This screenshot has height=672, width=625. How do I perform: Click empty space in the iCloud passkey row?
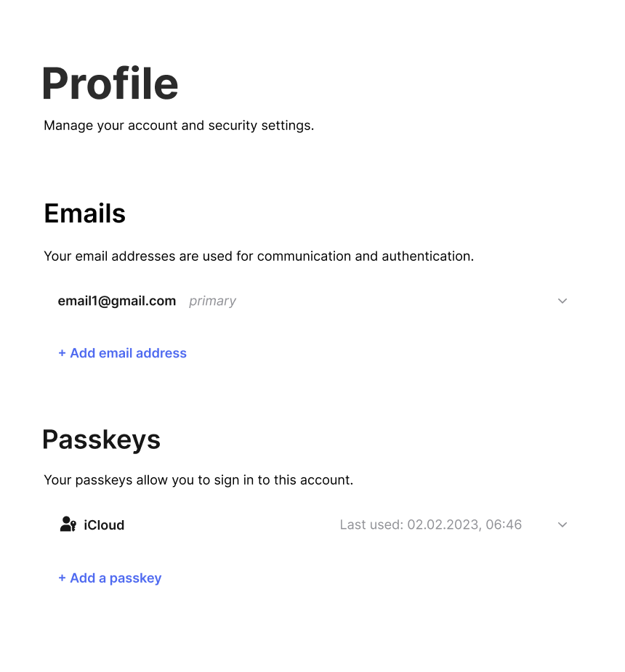pyautogui.click(x=232, y=525)
